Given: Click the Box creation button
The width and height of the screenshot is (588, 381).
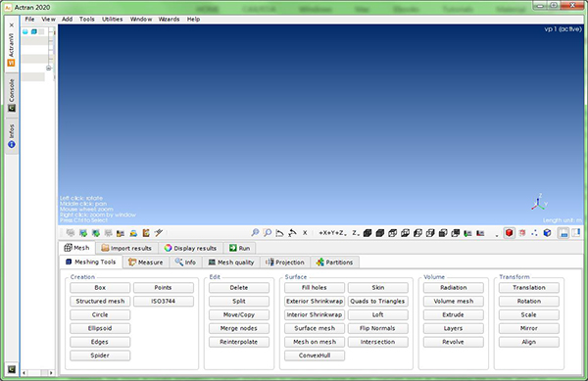Looking at the screenshot, I should click(100, 288).
